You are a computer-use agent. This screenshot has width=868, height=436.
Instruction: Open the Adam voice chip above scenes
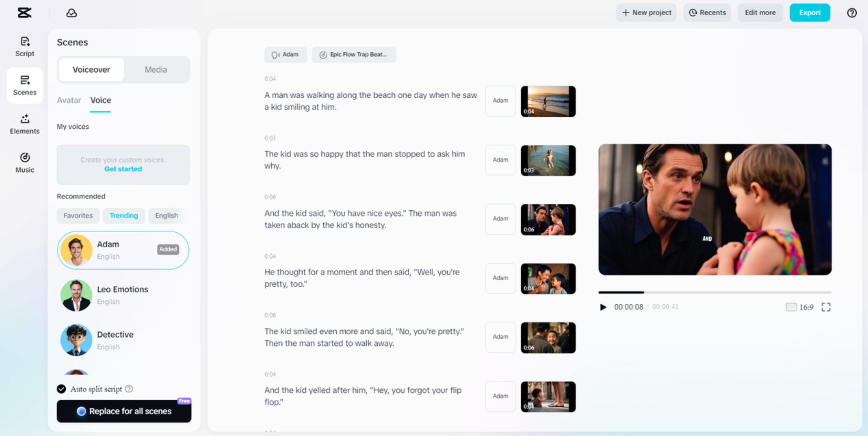pos(286,54)
